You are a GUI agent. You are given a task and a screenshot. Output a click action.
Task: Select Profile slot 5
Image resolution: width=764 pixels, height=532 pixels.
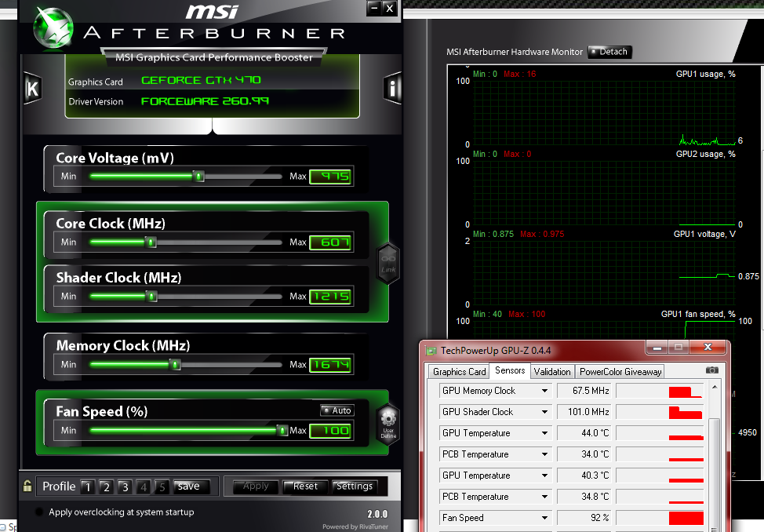pos(162,486)
